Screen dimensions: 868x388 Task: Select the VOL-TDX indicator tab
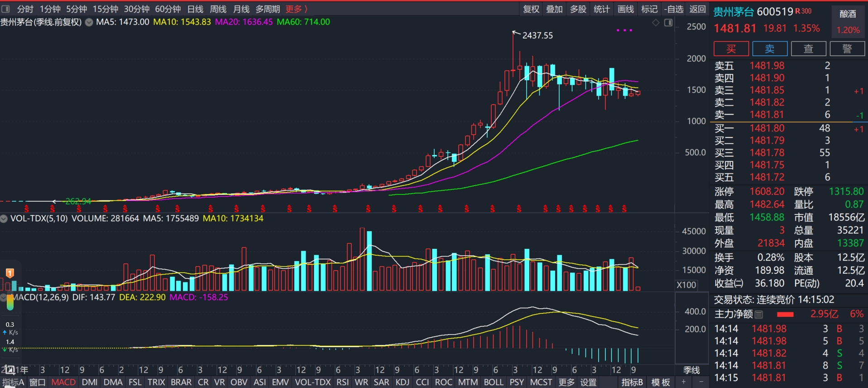[x=313, y=382]
